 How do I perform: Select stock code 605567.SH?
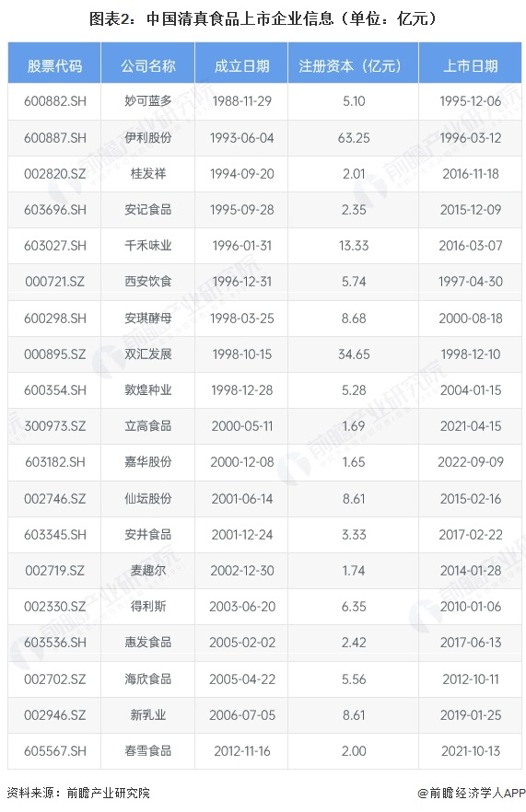55,751
